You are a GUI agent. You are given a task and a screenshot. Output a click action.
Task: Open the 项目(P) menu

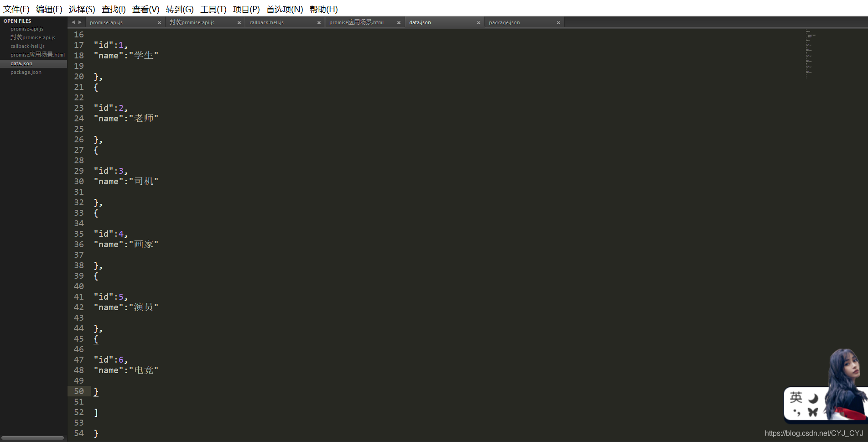[x=246, y=9]
